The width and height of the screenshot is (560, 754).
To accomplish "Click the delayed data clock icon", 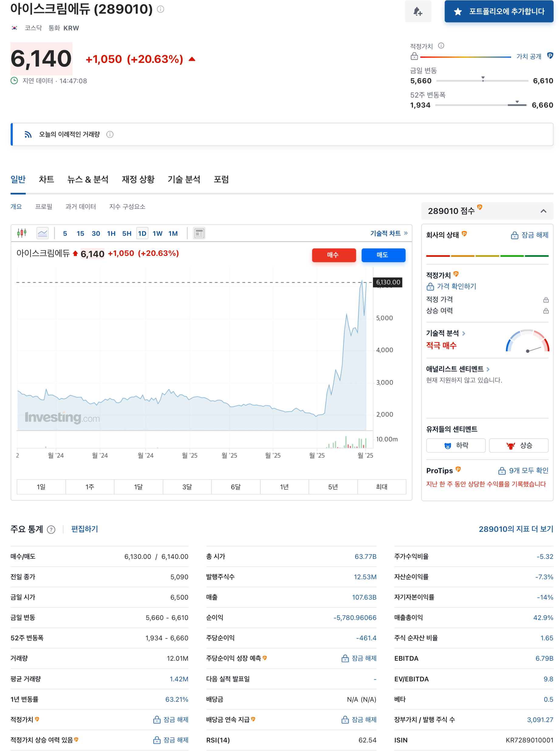I will [x=14, y=81].
